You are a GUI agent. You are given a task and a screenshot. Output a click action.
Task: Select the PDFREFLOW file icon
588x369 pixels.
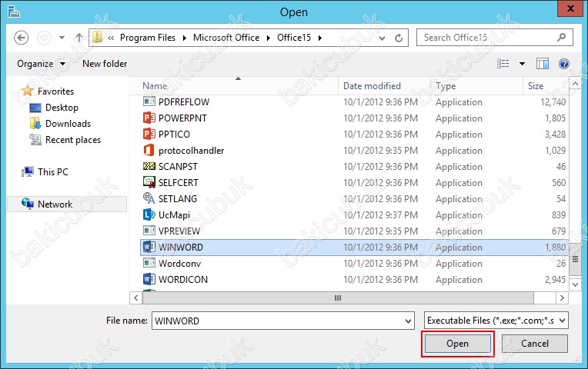pos(149,101)
